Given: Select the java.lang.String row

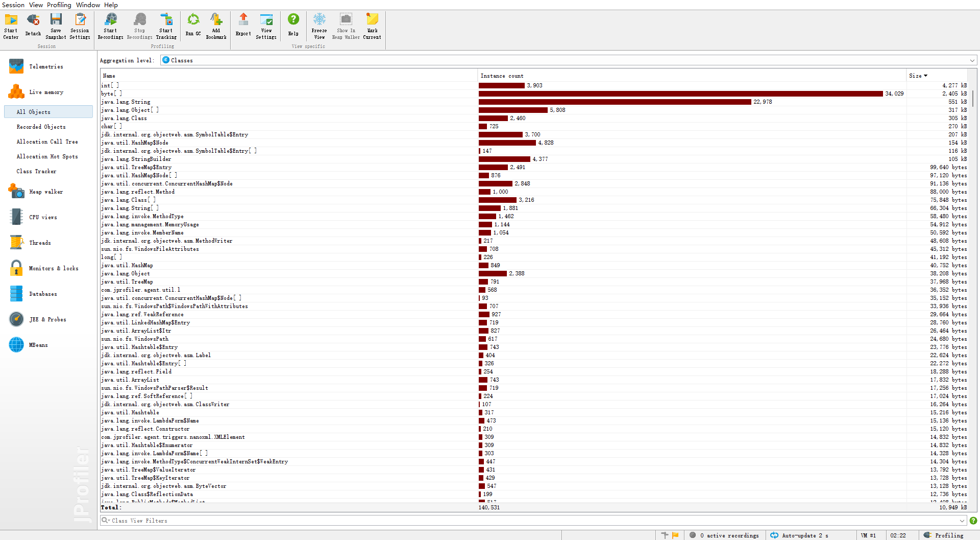Looking at the screenshot, I should pos(534,102).
